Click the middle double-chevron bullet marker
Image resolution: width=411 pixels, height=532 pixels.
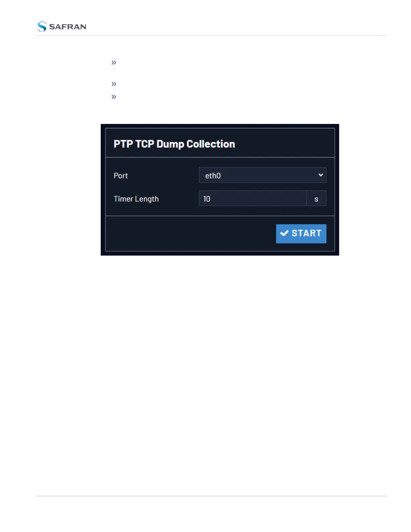[x=114, y=84]
